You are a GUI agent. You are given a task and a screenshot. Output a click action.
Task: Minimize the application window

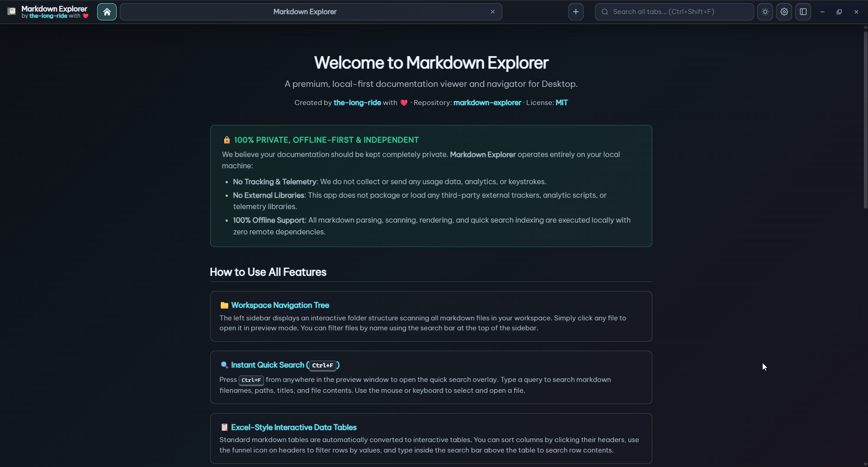click(x=822, y=12)
